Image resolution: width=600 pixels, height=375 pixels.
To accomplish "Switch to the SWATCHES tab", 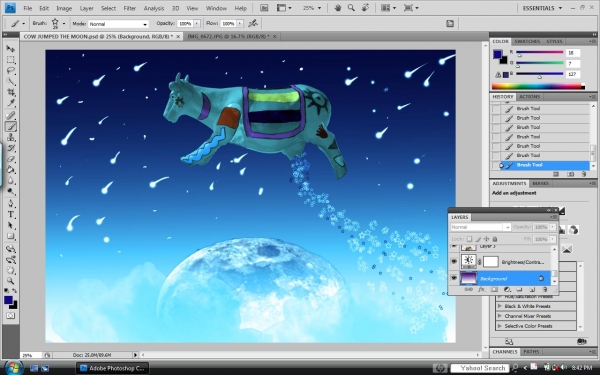I will pos(527,41).
